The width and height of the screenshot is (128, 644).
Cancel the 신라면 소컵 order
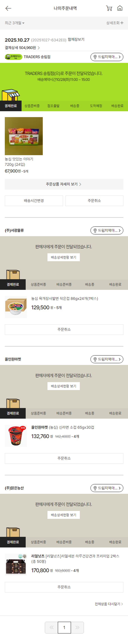64,458
